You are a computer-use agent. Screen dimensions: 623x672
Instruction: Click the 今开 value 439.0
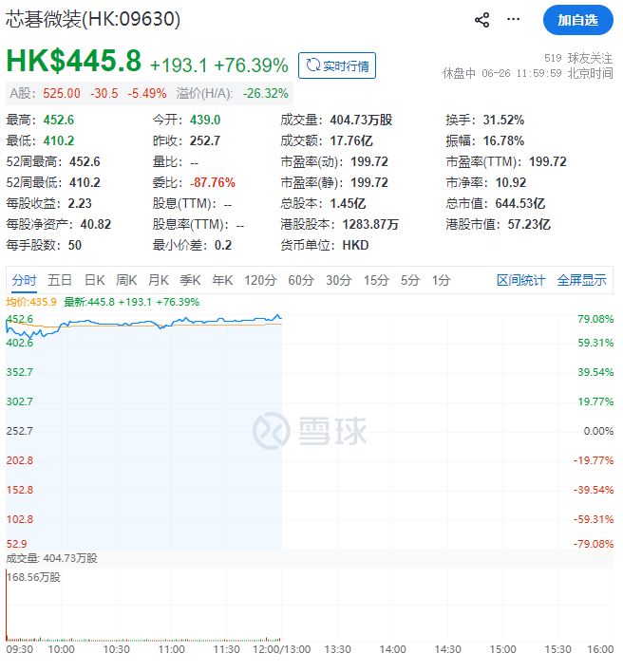tap(205, 120)
